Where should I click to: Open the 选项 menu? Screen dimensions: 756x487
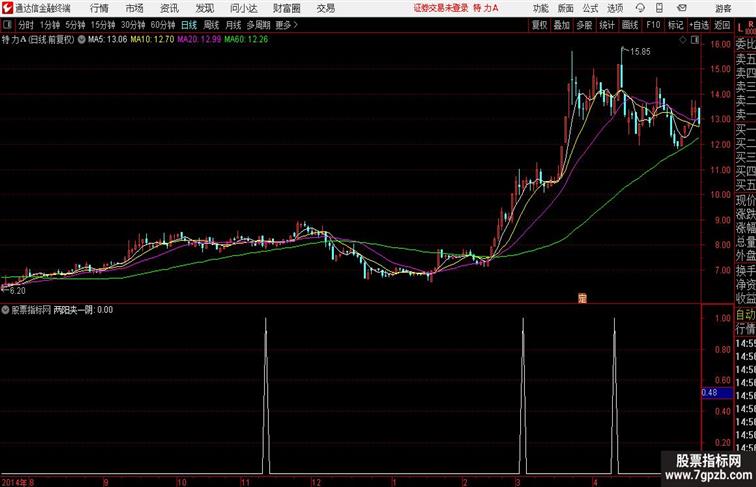615,8
